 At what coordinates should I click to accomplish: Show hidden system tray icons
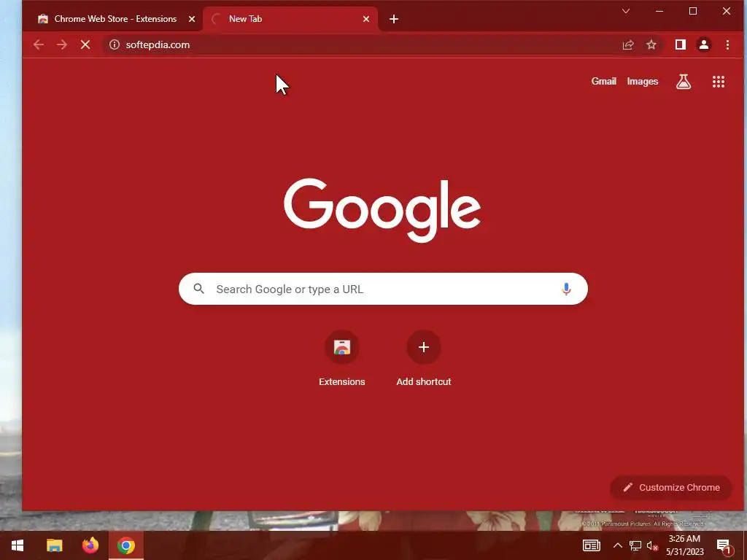point(617,545)
